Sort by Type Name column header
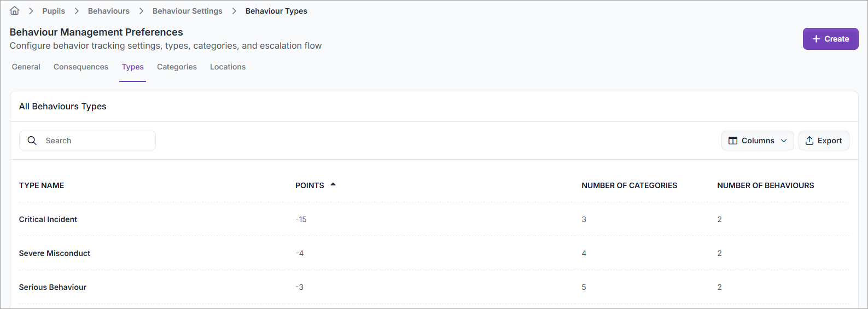Screen dimensions: 868x309 [x=42, y=185]
